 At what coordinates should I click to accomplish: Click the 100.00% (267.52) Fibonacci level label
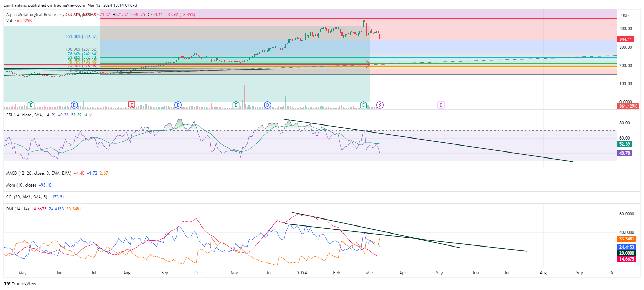pyautogui.click(x=81, y=49)
